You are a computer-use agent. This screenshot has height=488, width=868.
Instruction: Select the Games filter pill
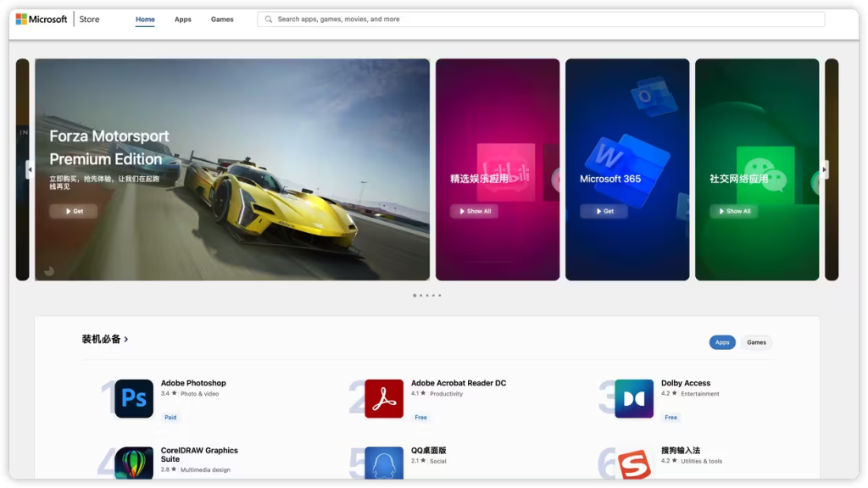click(x=756, y=342)
